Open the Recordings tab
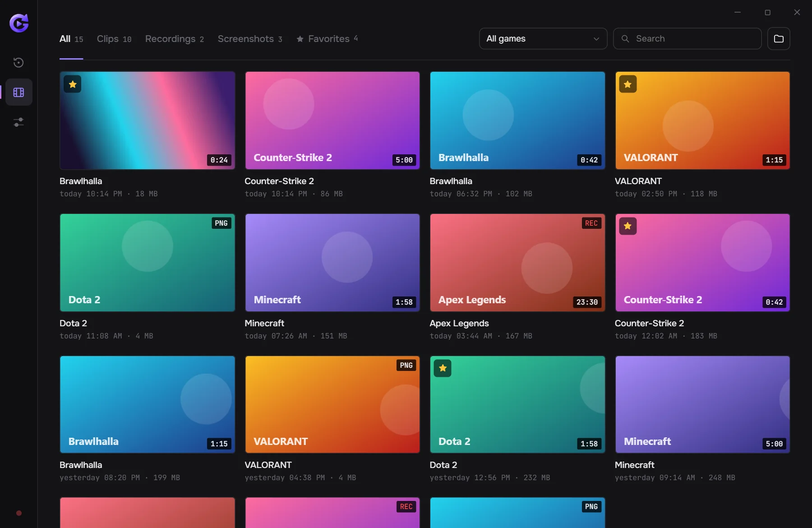Screen dimensions: 812x528 point(175,39)
